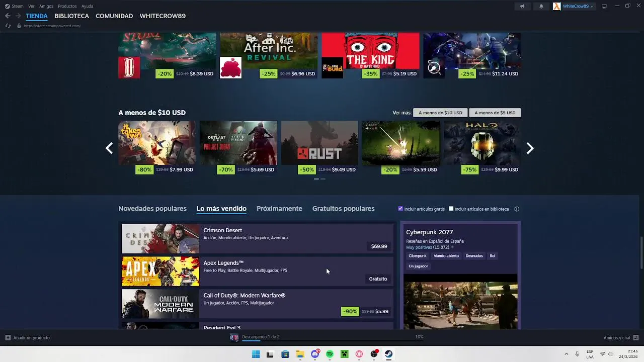This screenshot has height=362, width=644.
Task: Go back with the left navigation arrow
Action: pos(8,16)
